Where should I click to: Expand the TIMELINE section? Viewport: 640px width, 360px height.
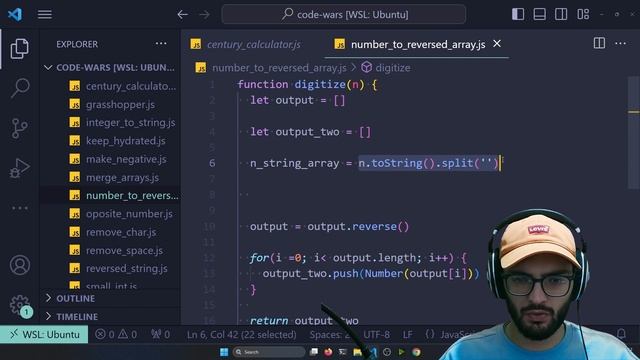pyautogui.click(x=110, y=316)
